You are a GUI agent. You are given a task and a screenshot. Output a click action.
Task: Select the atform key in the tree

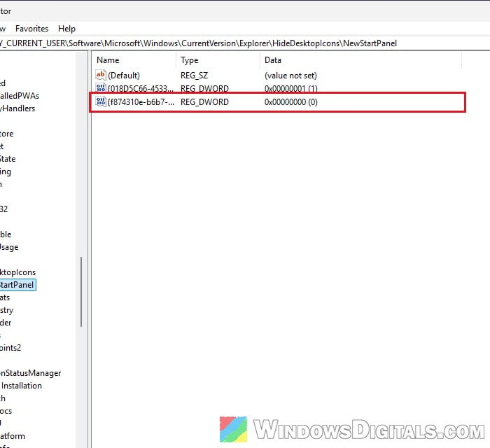pyautogui.click(x=12, y=436)
